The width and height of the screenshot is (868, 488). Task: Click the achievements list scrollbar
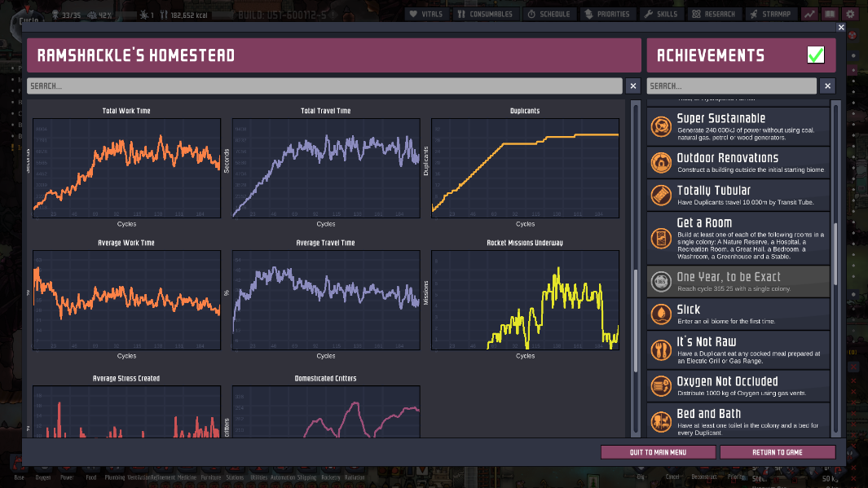pyautogui.click(x=835, y=244)
